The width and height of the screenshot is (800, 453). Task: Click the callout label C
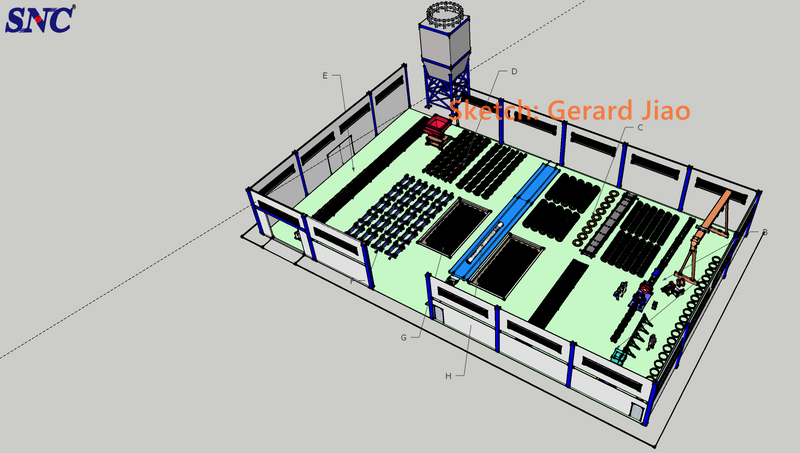point(639,128)
